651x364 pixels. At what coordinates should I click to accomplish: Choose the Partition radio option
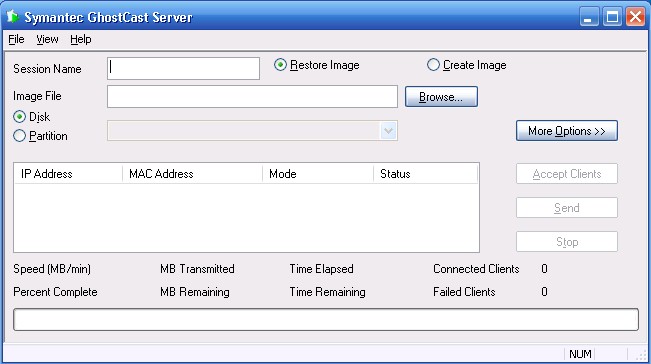coord(40,136)
